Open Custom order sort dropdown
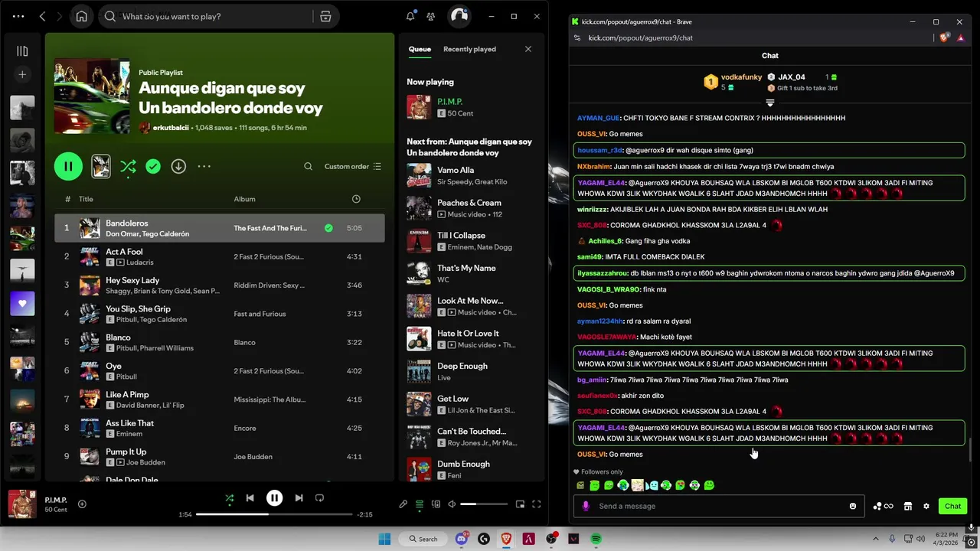This screenshot has width=980, height=551. click(353, 166)
